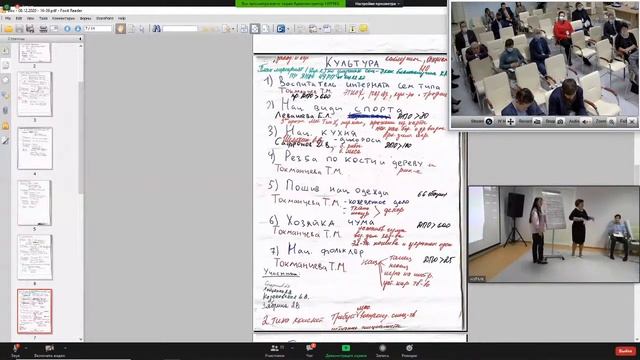Click the move arrows icon in video window
Viewport: 640px width, 360px height.
(x=510, y=122)
